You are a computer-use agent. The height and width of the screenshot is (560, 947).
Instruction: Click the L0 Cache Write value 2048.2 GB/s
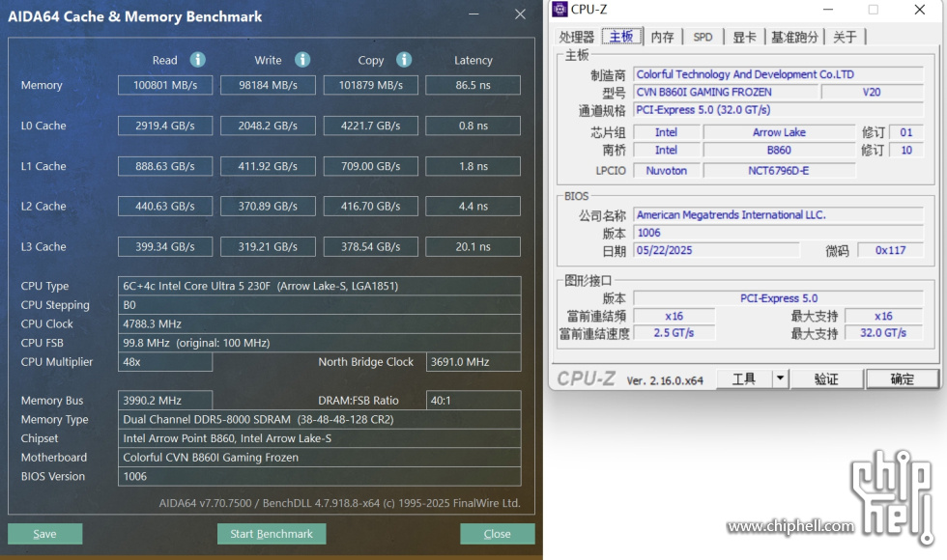[268, 126]
